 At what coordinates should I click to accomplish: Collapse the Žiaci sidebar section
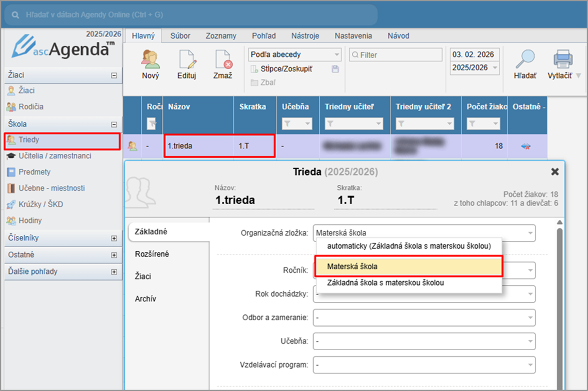coord(114,75)
